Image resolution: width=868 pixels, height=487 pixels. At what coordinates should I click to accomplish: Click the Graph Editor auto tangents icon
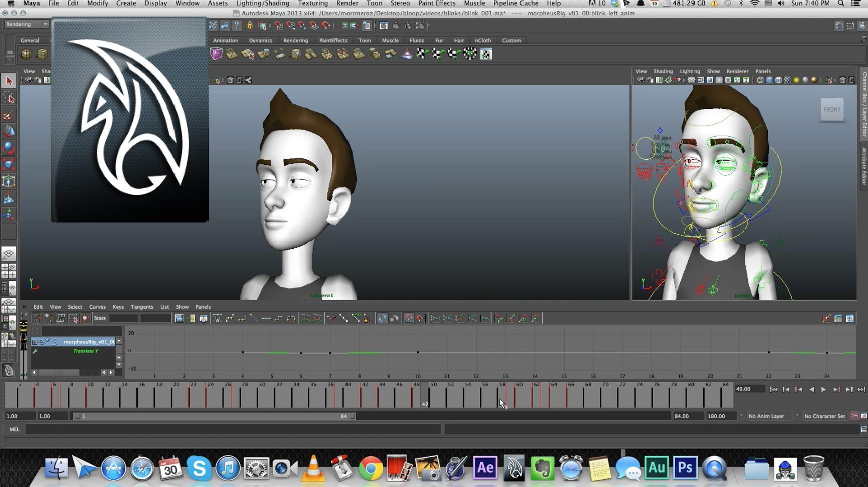point(217,318)
